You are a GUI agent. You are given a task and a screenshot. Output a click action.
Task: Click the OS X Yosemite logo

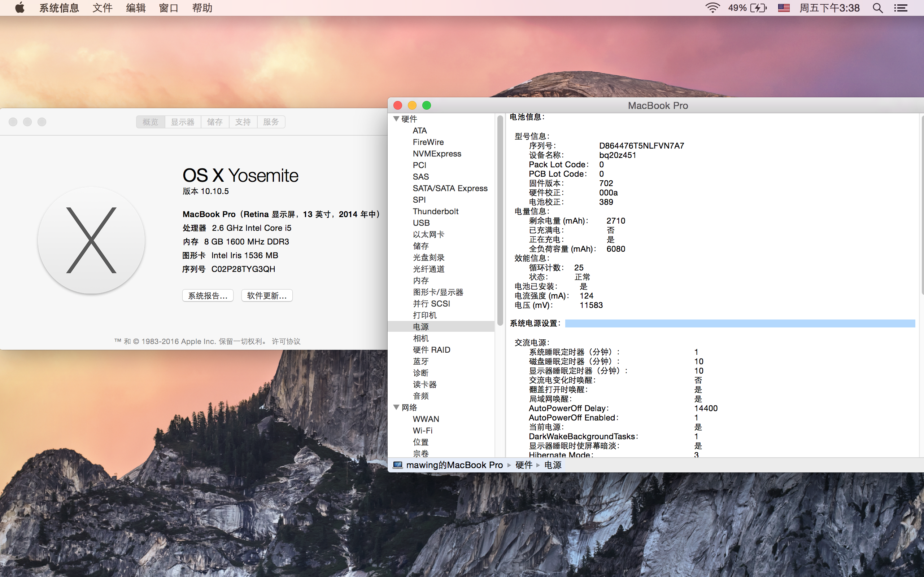tap(91, 241)
